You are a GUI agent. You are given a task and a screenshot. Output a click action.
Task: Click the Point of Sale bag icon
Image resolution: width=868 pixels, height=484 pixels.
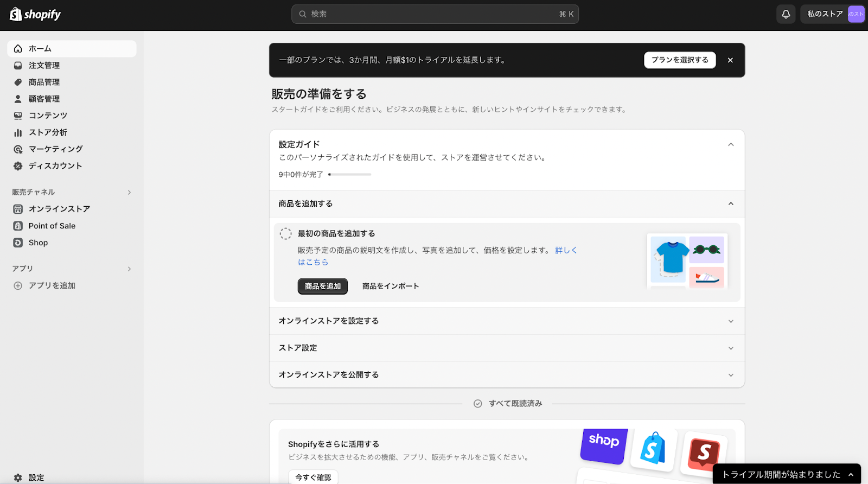18,226
